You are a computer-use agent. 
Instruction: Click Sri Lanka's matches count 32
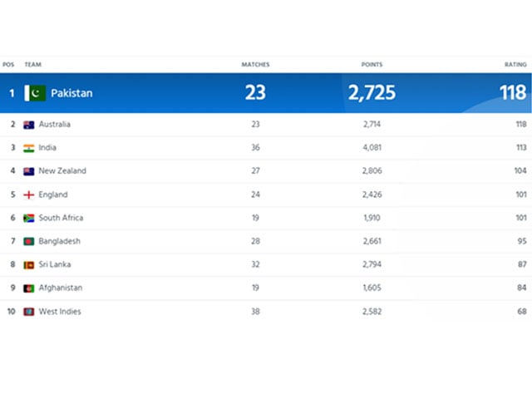tap(255, 264)
